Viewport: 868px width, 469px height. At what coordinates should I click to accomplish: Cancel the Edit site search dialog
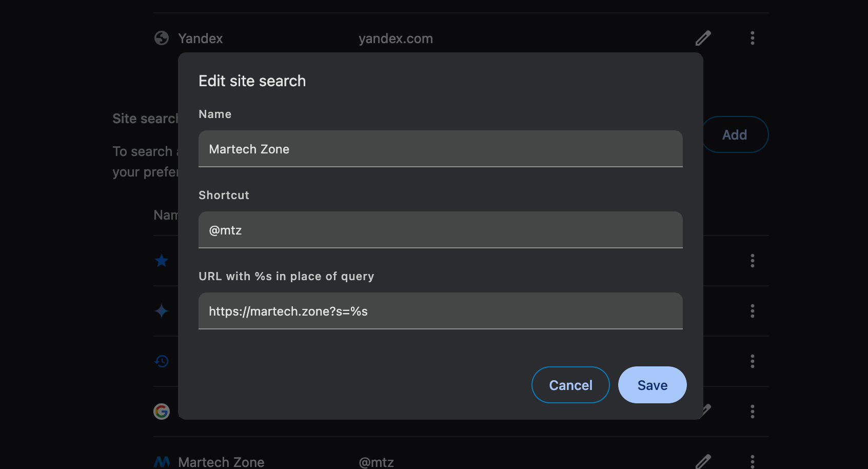click(x=570, y=385)
